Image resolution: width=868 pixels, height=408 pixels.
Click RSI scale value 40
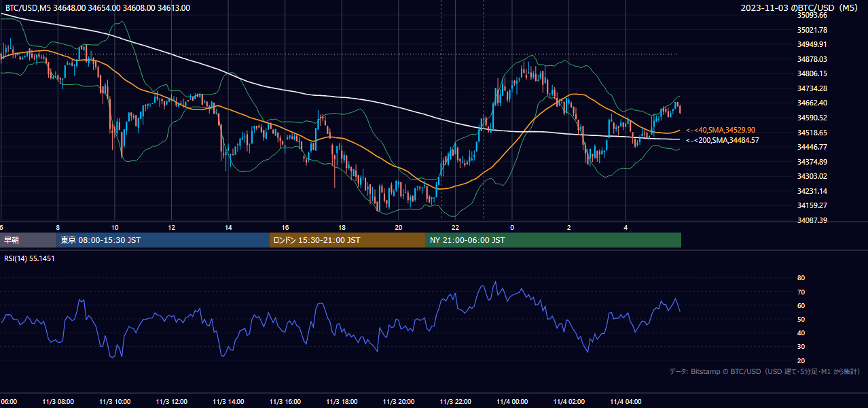(x=801, y=333)
